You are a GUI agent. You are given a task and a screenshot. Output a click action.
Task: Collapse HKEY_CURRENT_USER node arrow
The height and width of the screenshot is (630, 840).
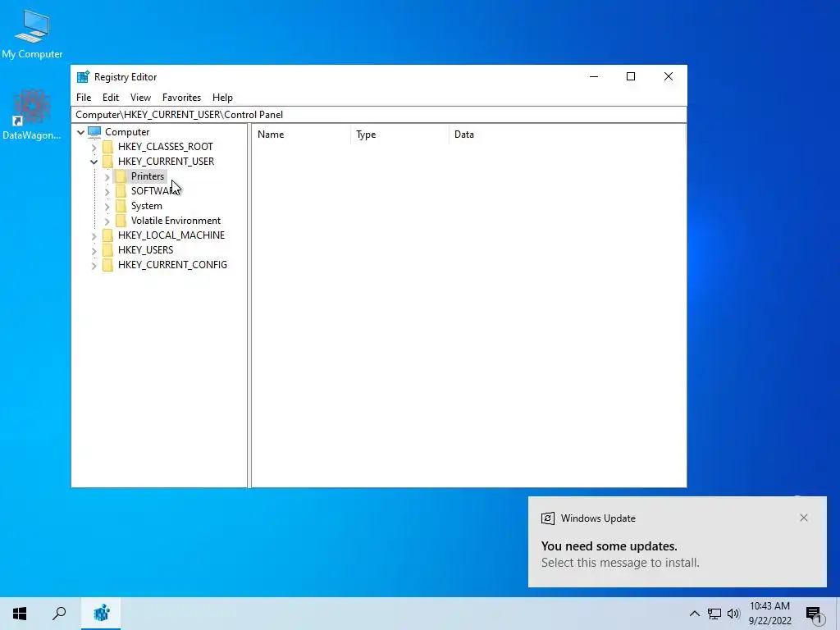(94, 162)
